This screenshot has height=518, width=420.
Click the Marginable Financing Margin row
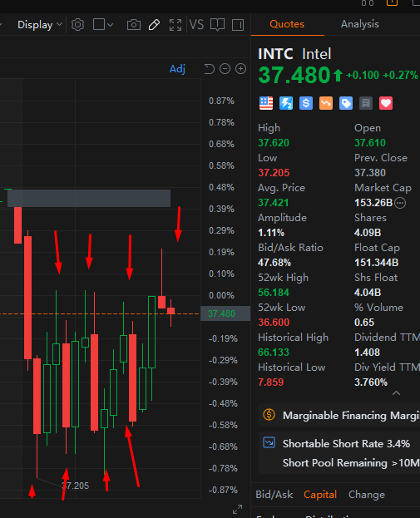(339, 415)
